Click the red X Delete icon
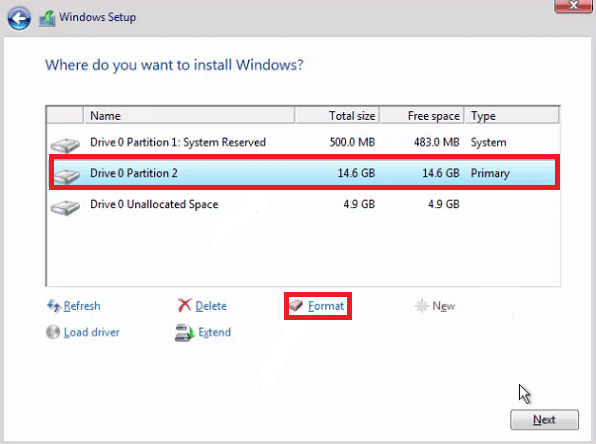596x444 pixels. pyautogui.click(x=185, y=305)
